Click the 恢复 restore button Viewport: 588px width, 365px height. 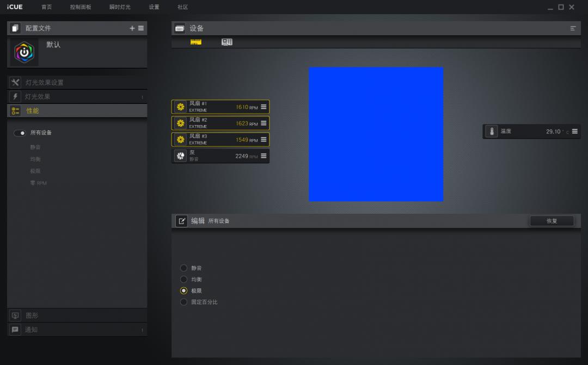click(552, 221)
